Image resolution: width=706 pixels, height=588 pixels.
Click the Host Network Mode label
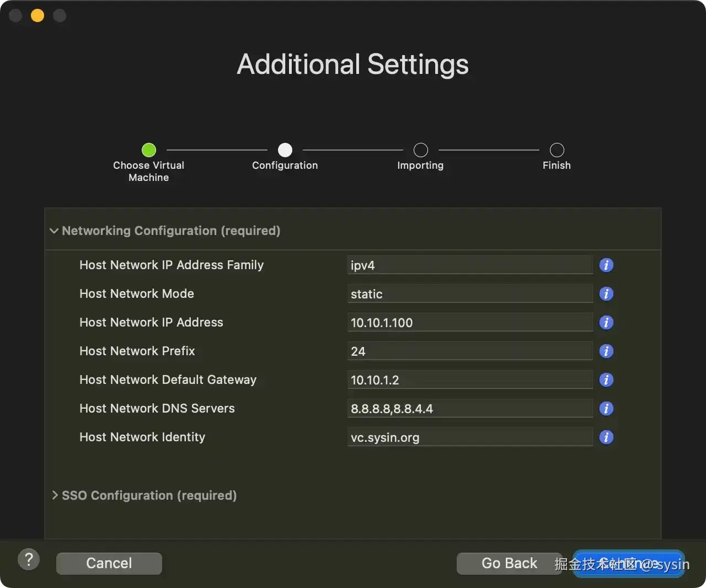(x=137, y=294)
